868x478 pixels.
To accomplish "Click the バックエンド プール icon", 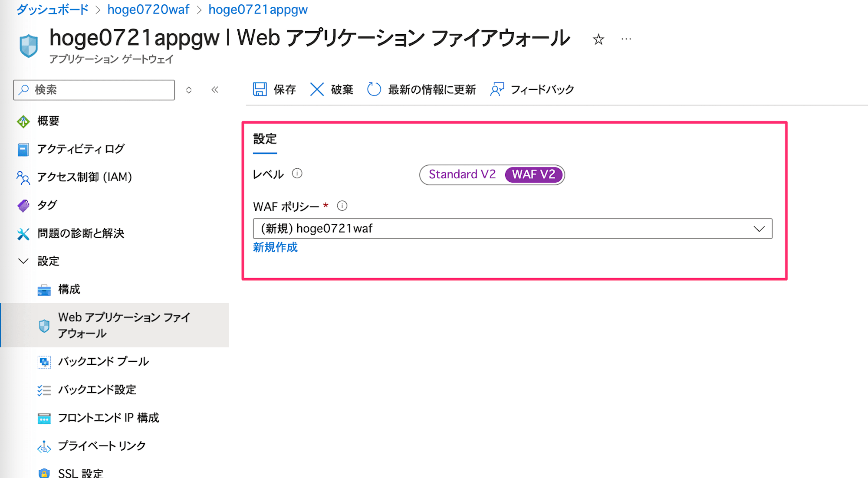I will tap(44, 362).
